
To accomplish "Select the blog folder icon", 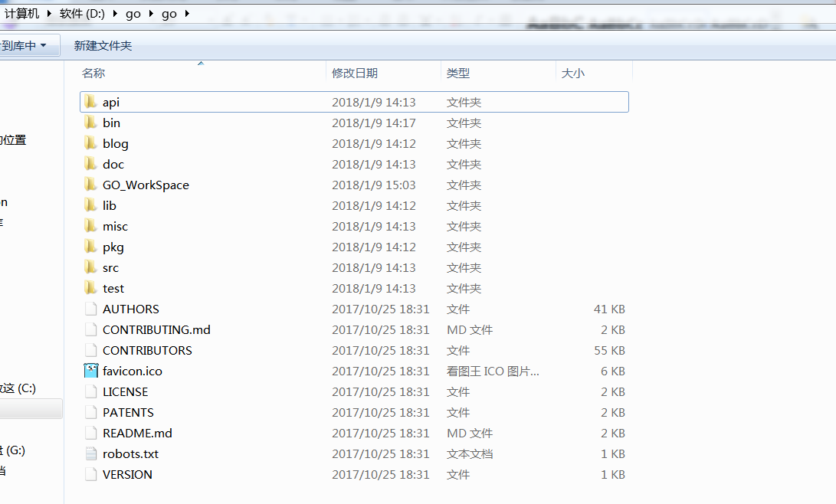I will (90, 143).
